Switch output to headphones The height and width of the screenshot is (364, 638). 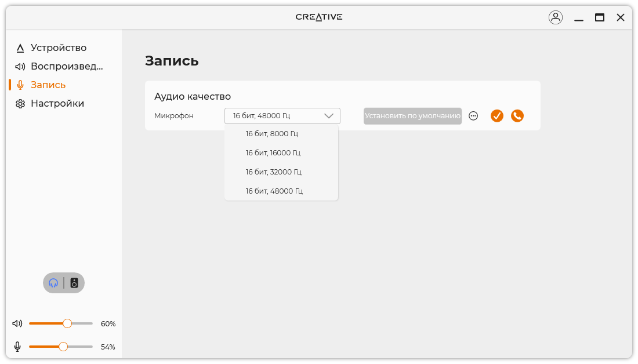tap(54, 283)
